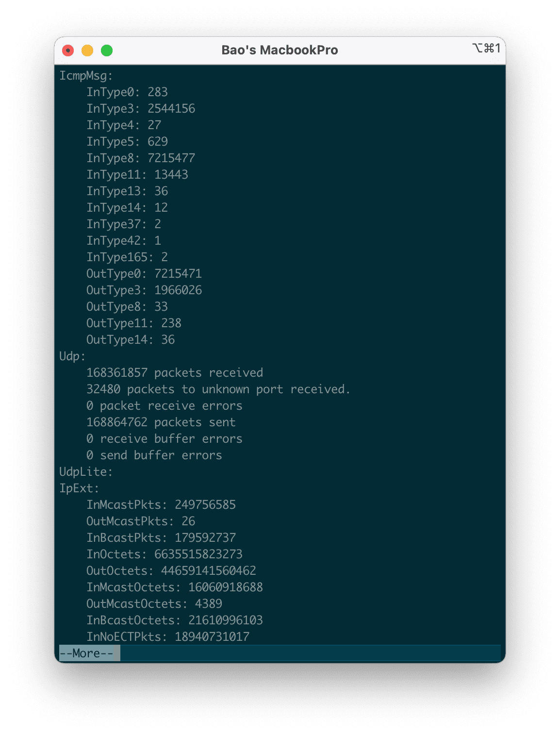Click the InNoECTPkts: 18940731017 line
The image size is (560, 735).
pos(168,637)
